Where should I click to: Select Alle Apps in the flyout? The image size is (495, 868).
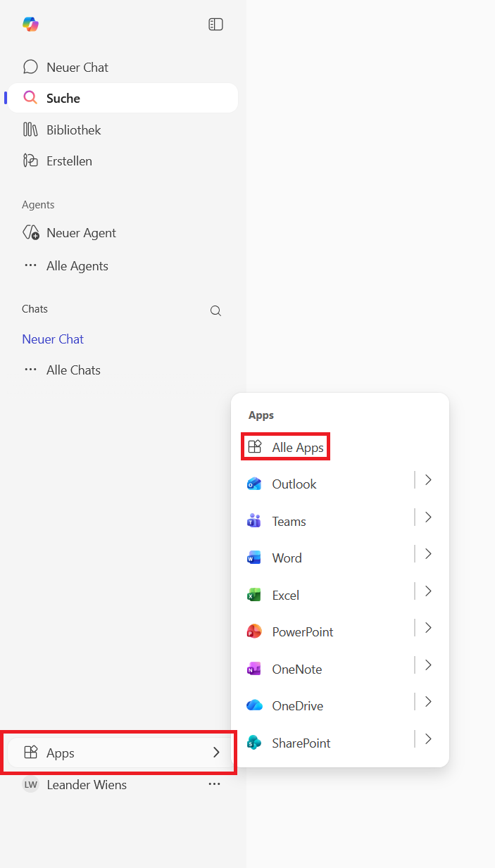coord(297,447)
